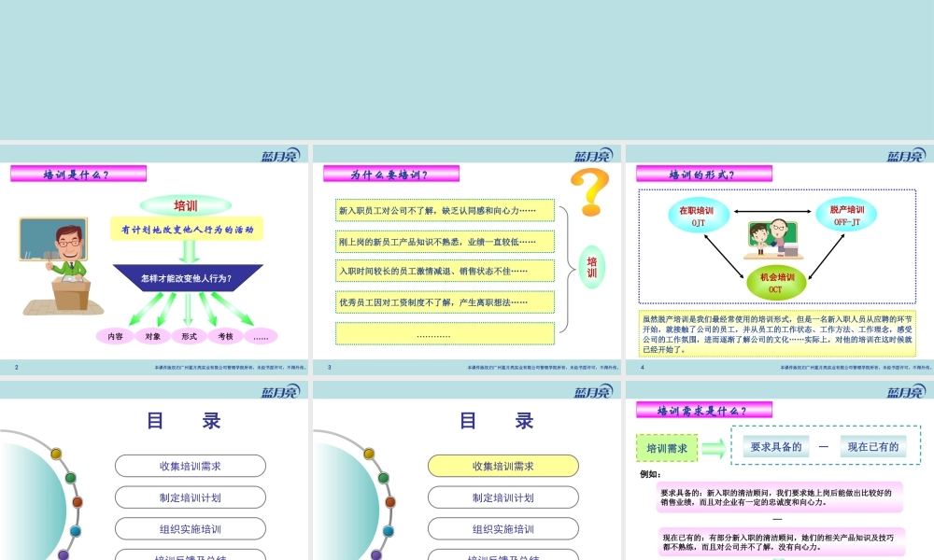Click the 脱产培训 OFF-JT oval
The image size is (934, 560).
[x=846, y=215]
